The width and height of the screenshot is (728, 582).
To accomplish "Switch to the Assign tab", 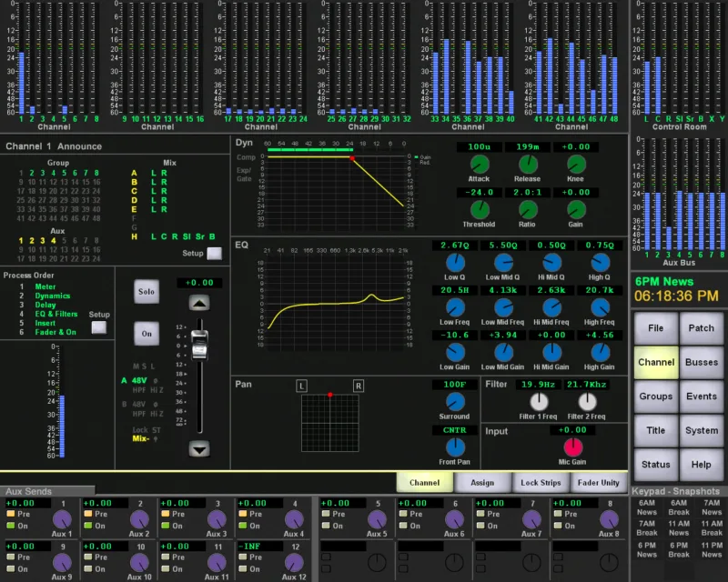I will [483, 483].
